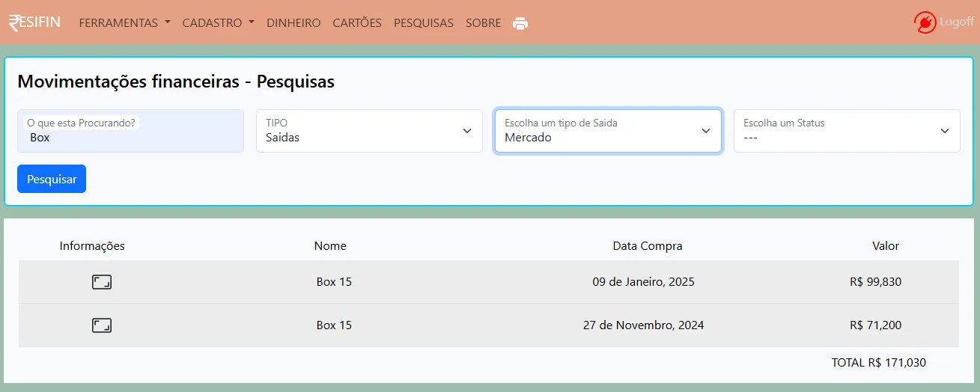Open the SOBRE menu item

pos(483,23)
